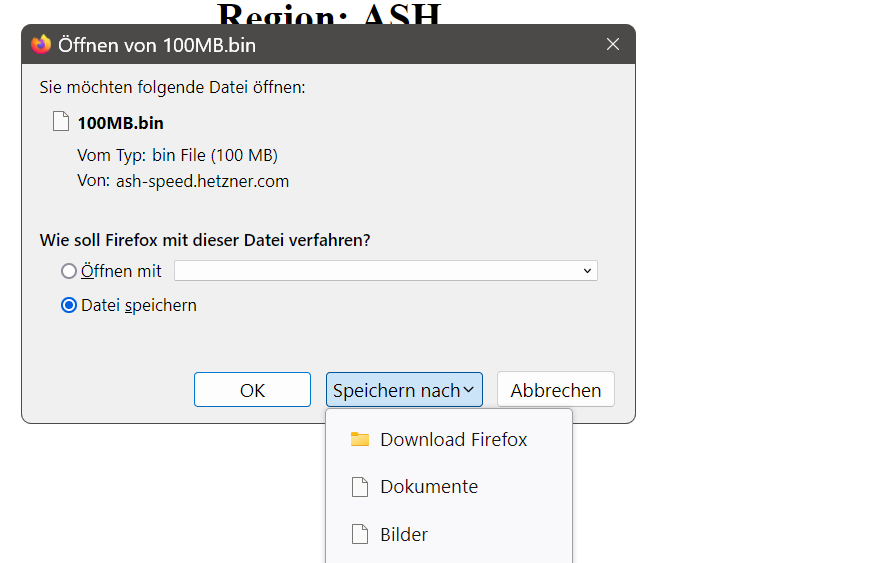Select the Öffnen mit radio button
Screen dimensions: 884x563
coord(69,271)
